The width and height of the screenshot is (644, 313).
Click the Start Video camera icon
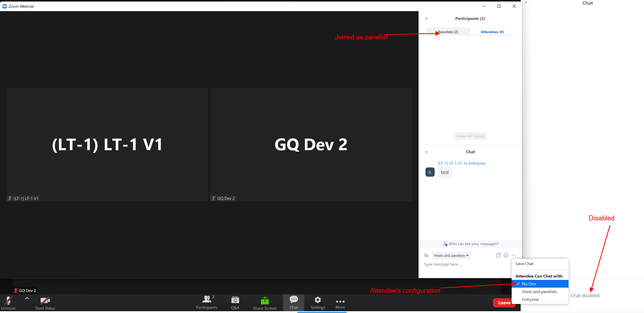(x=45, y=300)
